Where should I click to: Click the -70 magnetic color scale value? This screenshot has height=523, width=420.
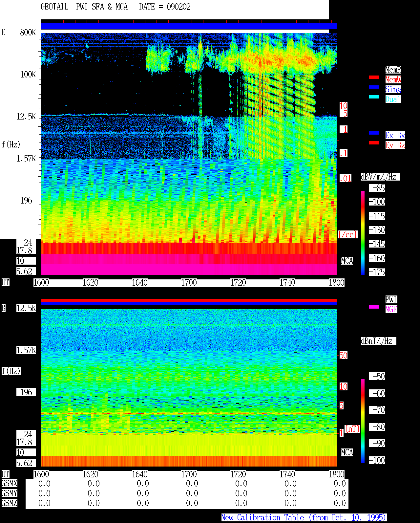tap(377, 410)
